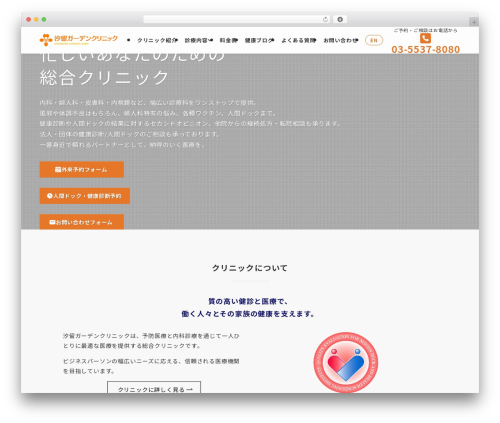The height and width of the screenshot is (423, 500).
Task: Click 総合クリニック hero heading text
Action: coord(104,78)
